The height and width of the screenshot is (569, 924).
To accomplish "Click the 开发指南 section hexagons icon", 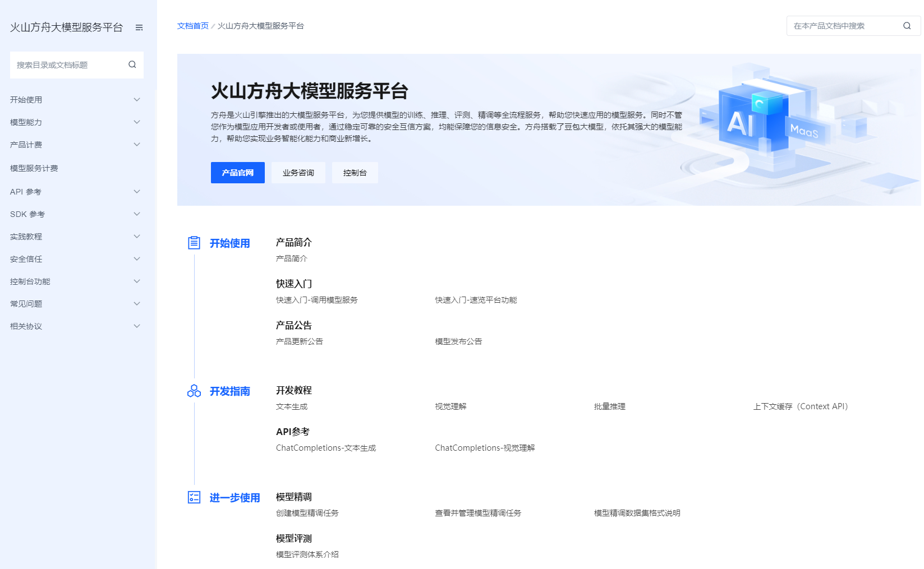I will (194, 391).
